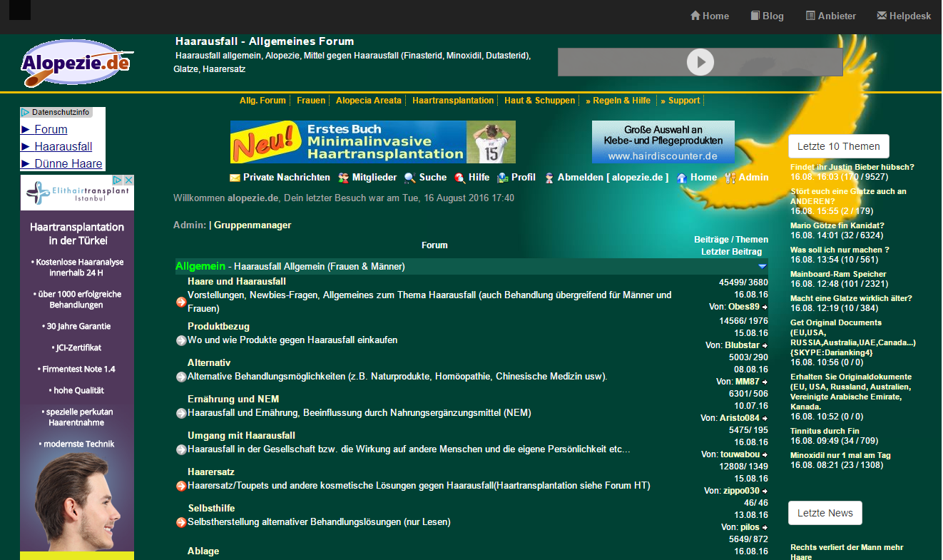Click the Mitglieder members icon

(344, 178)
